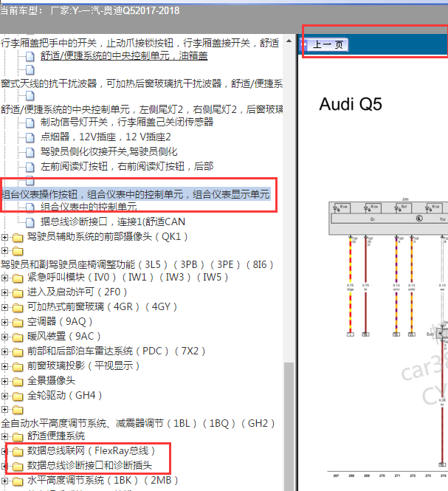Click folder icon for 水平高度调节系统
448x491 pixels.
(x=18, y=481)
